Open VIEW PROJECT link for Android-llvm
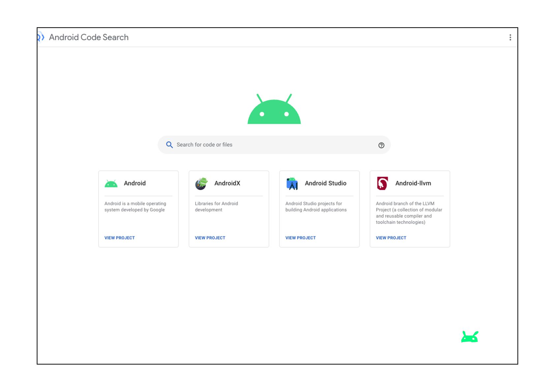The width and height of the screenshot is (555, 392). tap(391, 238)
